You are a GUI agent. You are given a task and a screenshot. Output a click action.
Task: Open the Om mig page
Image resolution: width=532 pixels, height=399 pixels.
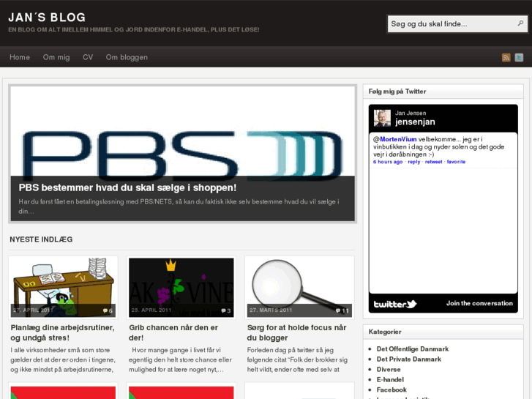tap(56, 57)
